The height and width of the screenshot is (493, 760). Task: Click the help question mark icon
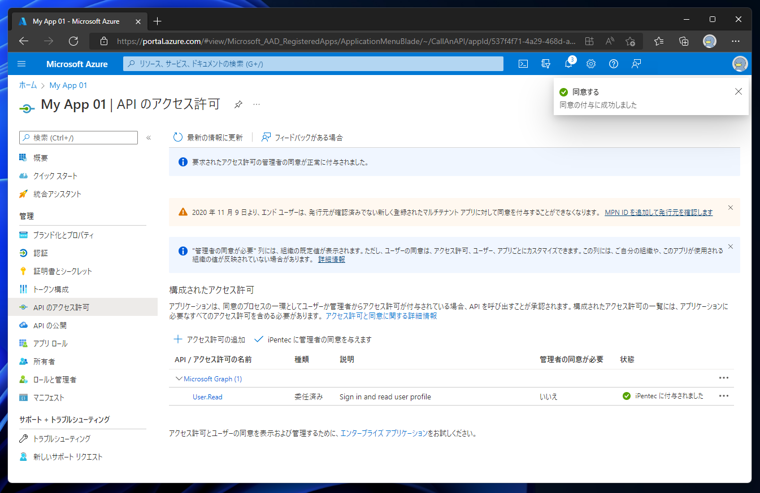[x=614, y=64]
